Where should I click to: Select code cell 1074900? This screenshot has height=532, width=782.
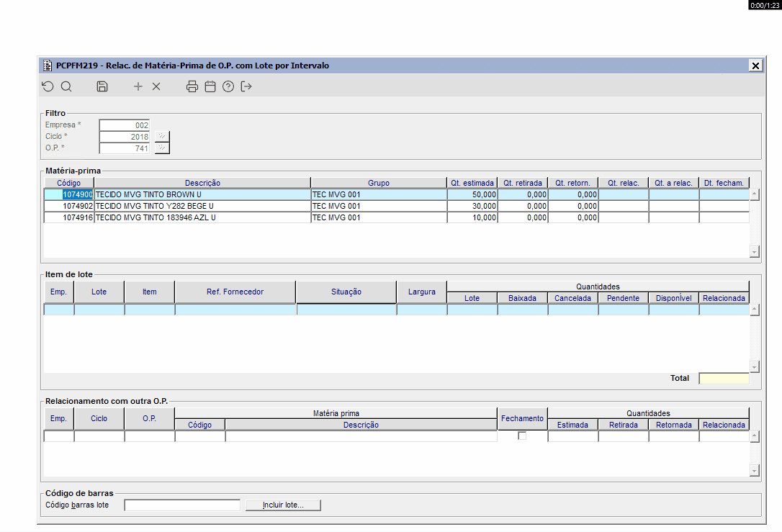(x=69, y=194)
